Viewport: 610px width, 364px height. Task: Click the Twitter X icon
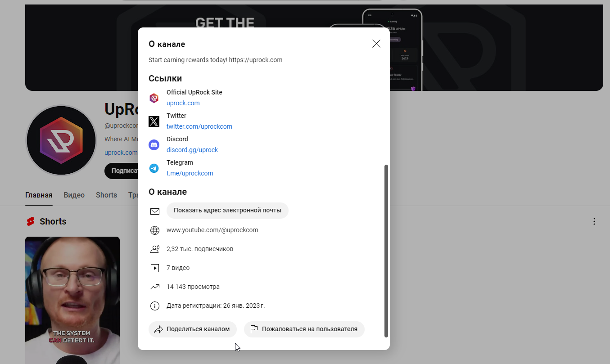click(154, 121)
